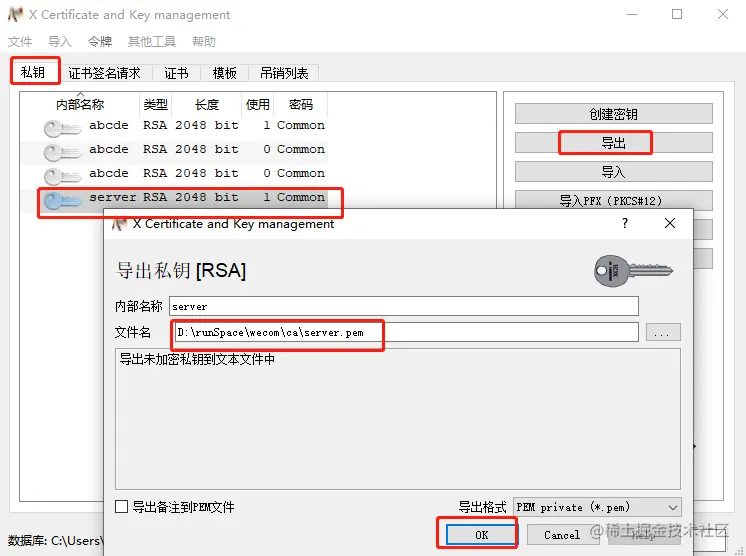Close the export private key dialog
Viewport: 746px width, 556px height.
(669, 223)
